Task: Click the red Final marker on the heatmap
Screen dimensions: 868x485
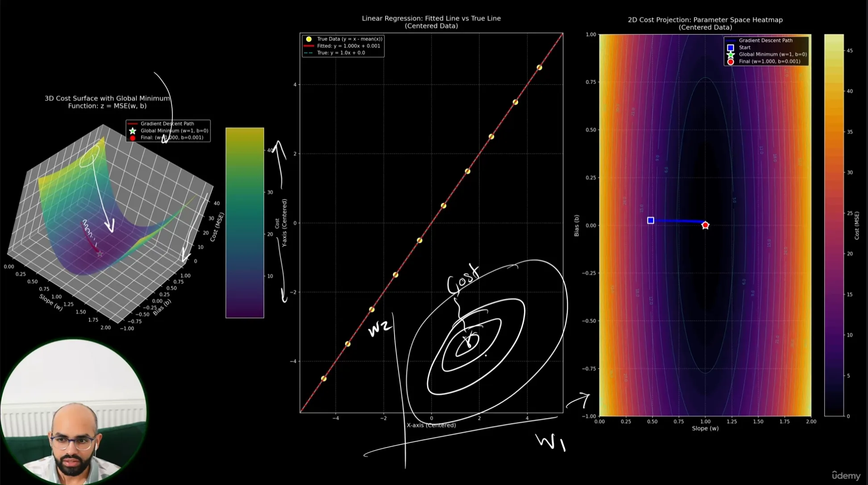Action: click(705, 226)
